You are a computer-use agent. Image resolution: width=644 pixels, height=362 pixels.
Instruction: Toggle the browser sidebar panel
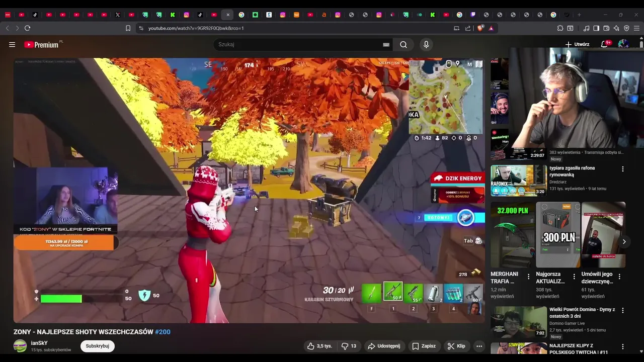596,28
